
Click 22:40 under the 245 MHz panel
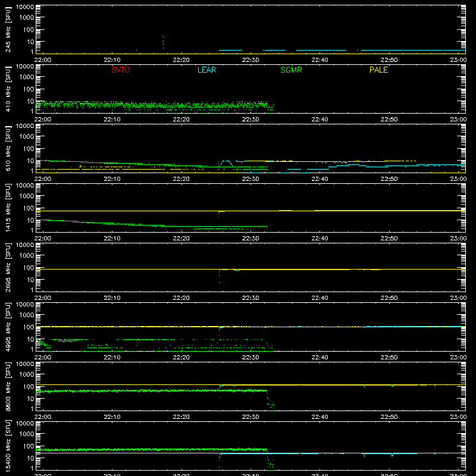click(320, 60)
